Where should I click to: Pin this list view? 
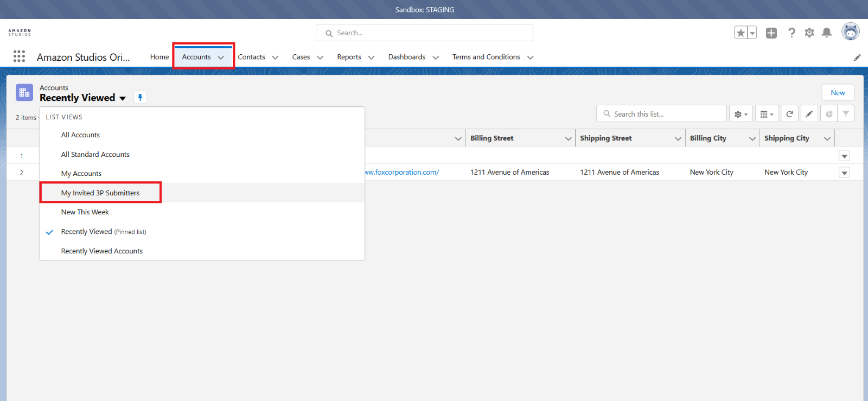point(140,98)
